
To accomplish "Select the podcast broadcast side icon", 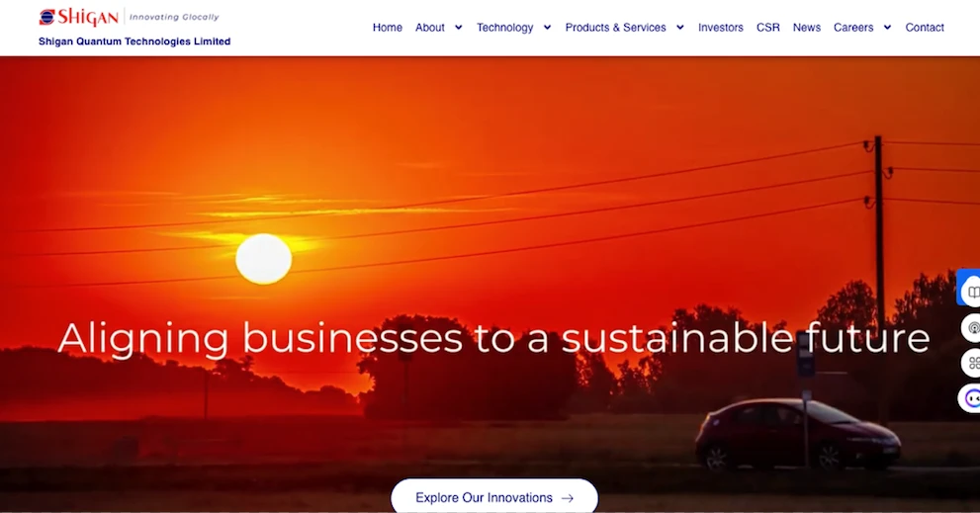I will pyautogui.click(x=972, y=328).
